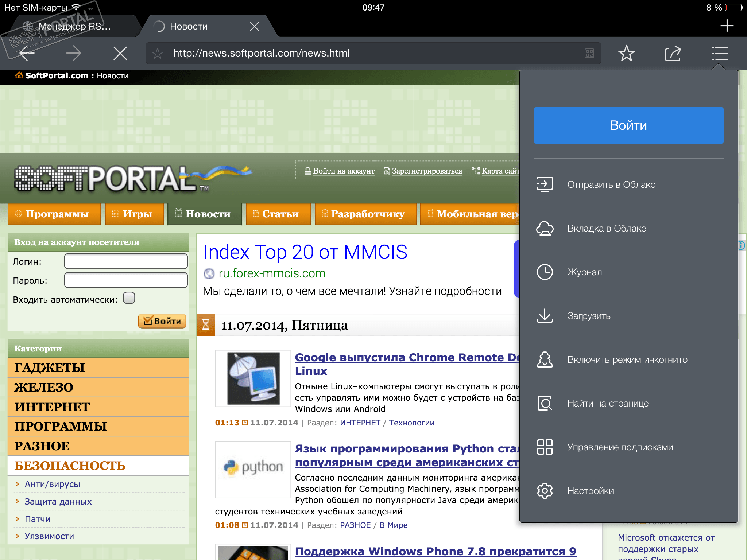Image resolution: width=747 pixels, height=560 pixels.
Task: Collapse the БЕЗОПАСНОСТЬ category
Action: click(70, 466)
